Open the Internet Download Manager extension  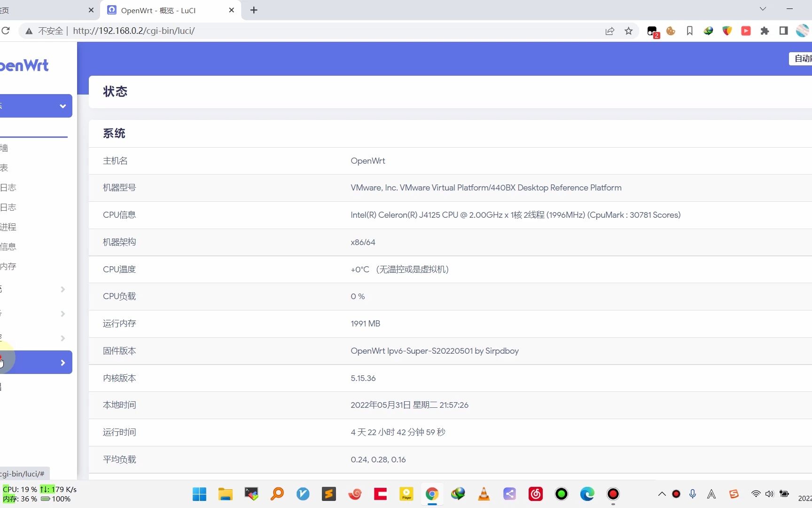[x=708, y=31]
